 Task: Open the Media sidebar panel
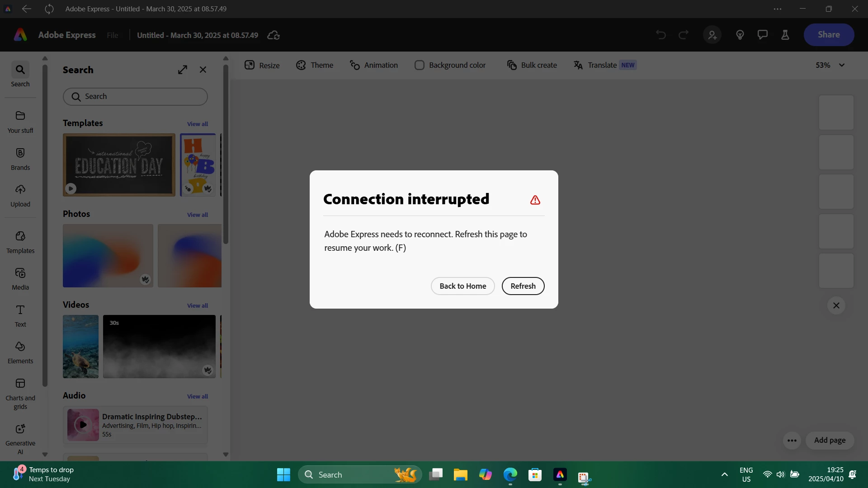[x=20, y=278]
